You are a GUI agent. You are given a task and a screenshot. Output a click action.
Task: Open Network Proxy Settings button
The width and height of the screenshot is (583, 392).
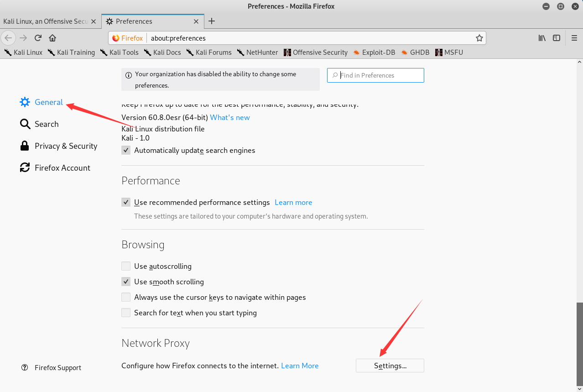(x=390, y=366)
